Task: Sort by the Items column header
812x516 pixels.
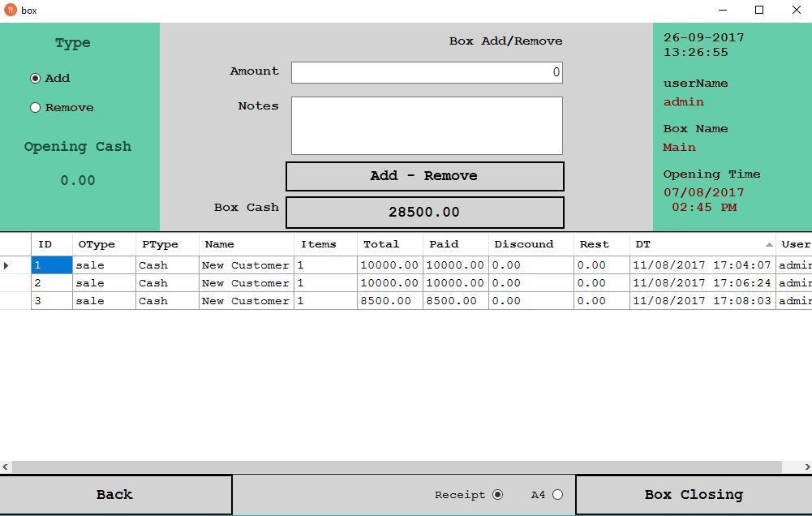Action: click(x=326, y=244)
